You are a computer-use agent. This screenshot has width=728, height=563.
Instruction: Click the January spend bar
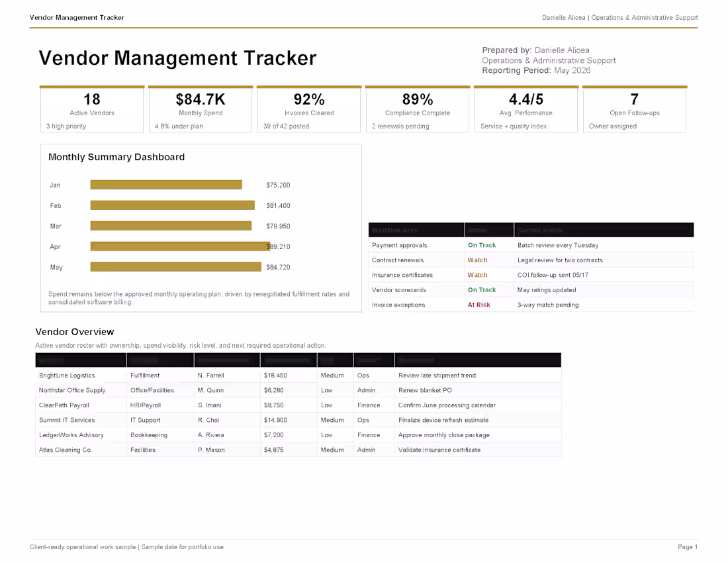coord(166,185)
